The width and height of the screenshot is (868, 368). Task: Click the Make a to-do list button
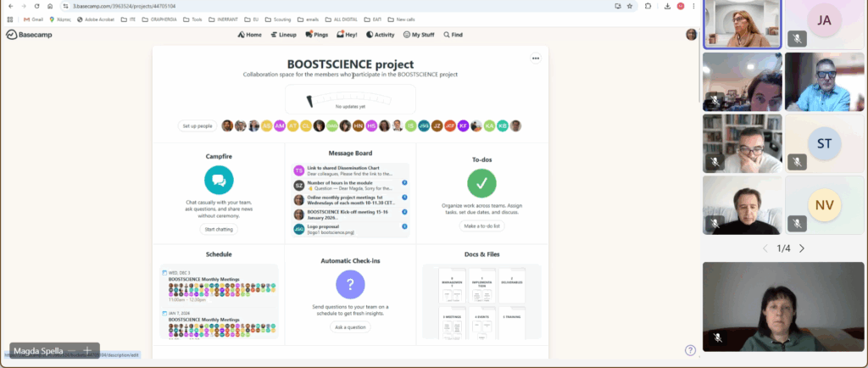pyautogui.click(x=481, y=226)
